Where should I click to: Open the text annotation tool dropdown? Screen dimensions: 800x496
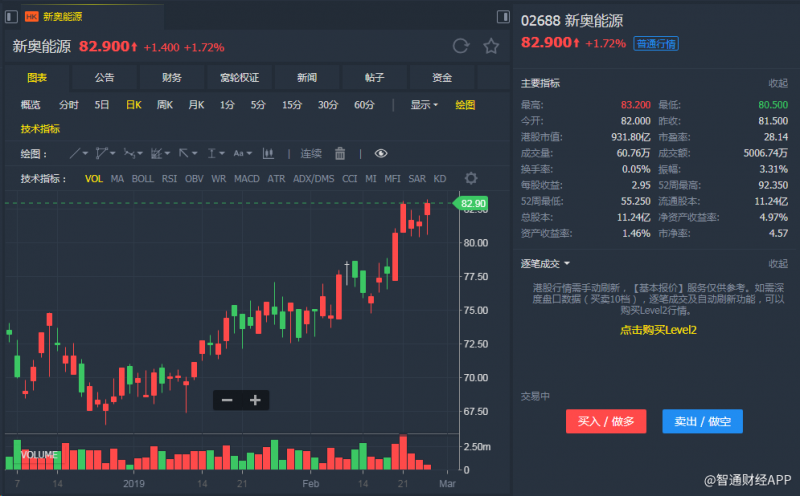243,153
